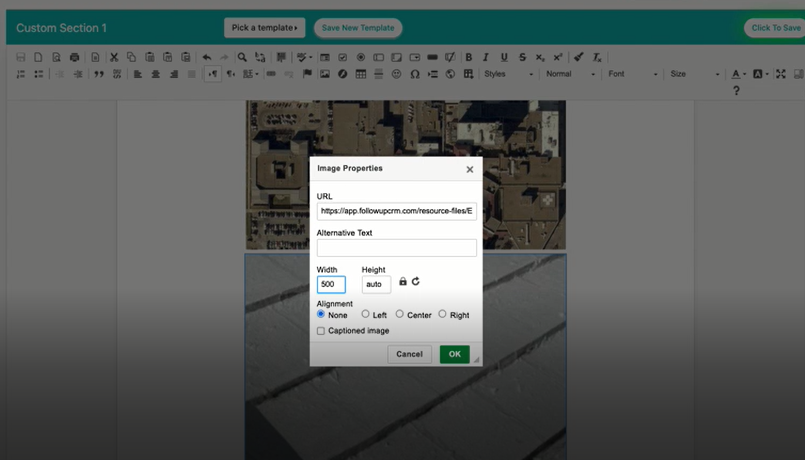This screenshot has height=460, width=805.
Task: Apply Subscript formatting
Action: click(540, 57)
